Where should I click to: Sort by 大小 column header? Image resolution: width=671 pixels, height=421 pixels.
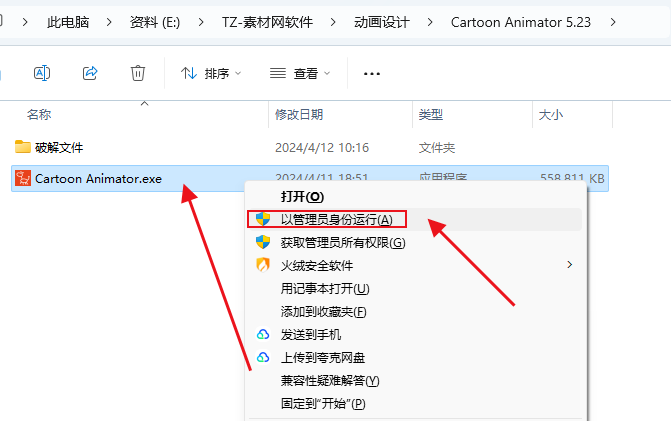(551, 115)
